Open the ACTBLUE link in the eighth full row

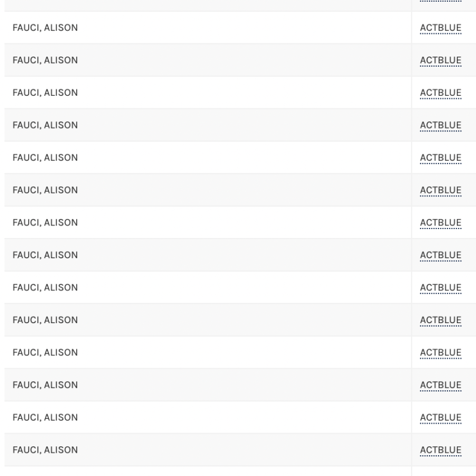point(440,255)
